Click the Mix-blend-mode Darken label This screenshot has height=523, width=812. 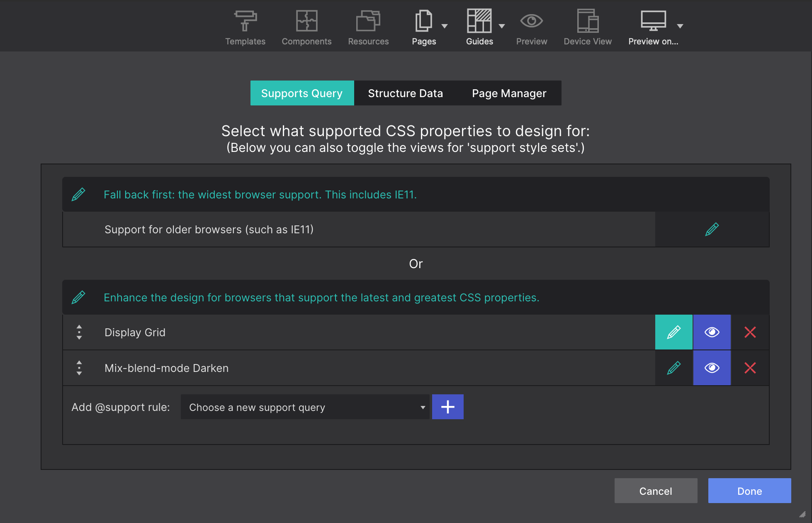(x=166, y=368)
